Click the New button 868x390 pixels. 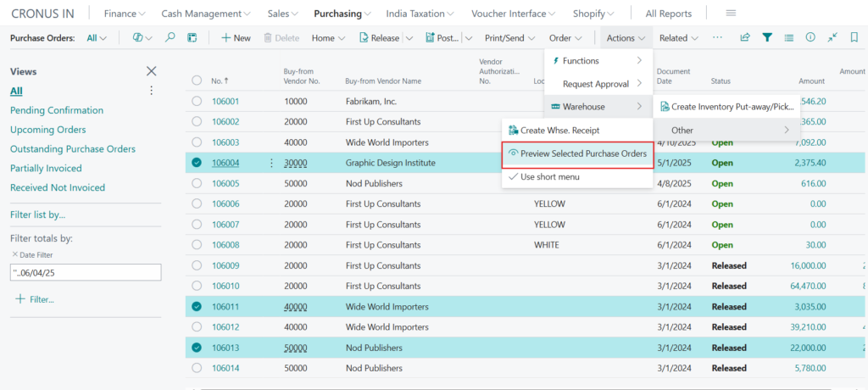(x=236, y=38)
